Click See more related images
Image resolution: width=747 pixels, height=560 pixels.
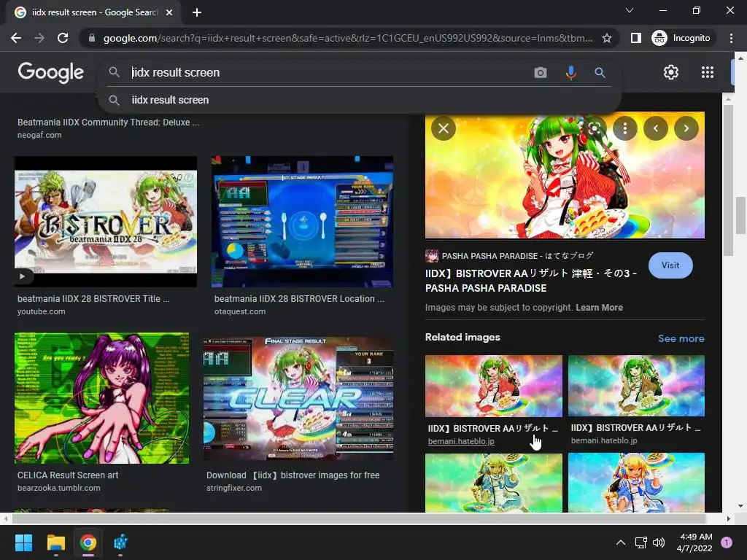pos(681,338)
